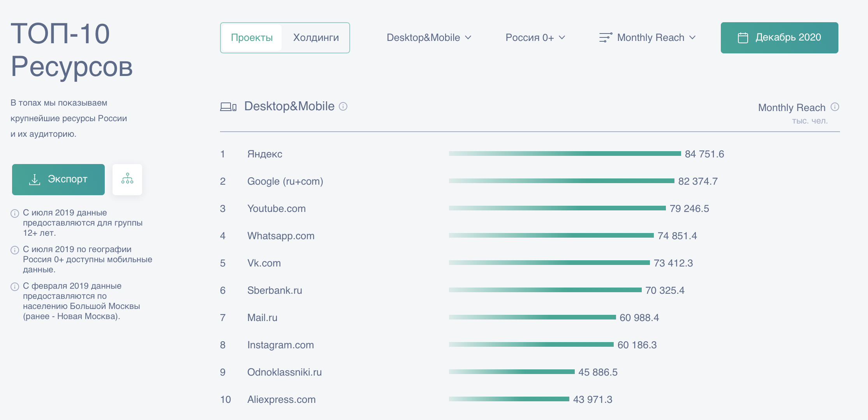Open the Desktop&Mobile platform dropdown
The image size is (868, 420).
pyautogui.click(x=429, y=37)
